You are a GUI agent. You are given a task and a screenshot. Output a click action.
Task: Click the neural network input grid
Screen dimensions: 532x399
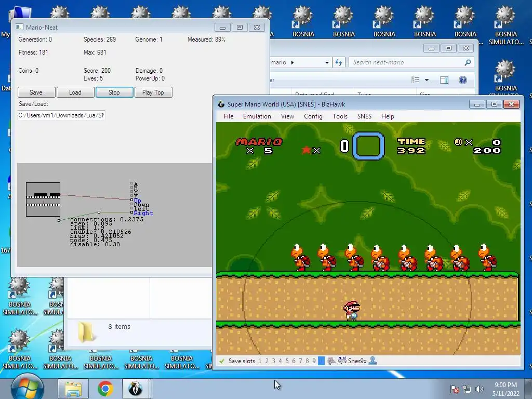(43, 199)
